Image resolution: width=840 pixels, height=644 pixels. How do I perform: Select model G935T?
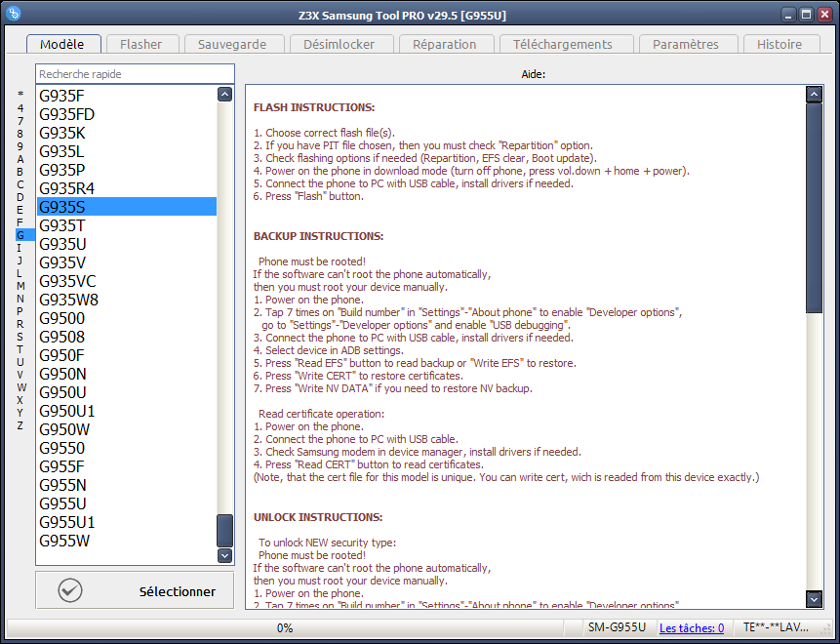(127, 225)
